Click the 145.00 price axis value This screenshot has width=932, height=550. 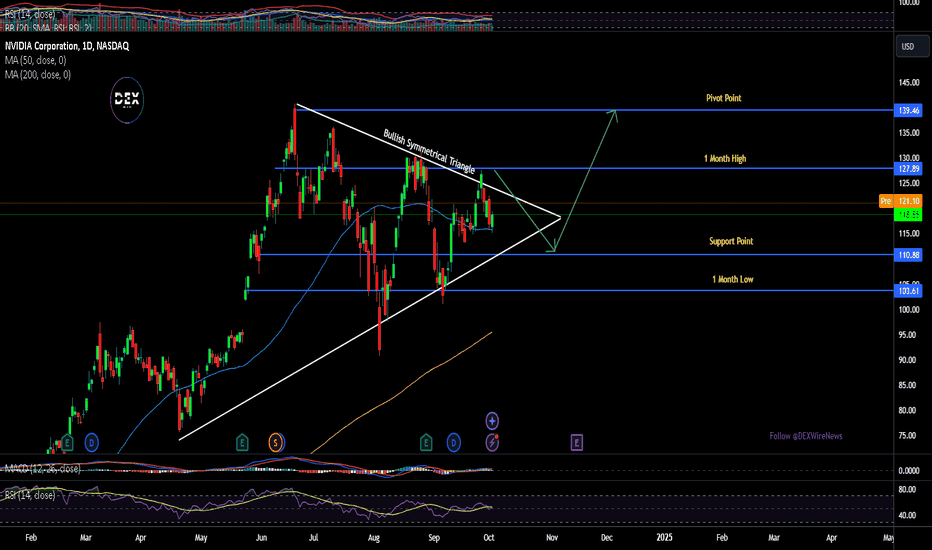(x=909, y=82)
